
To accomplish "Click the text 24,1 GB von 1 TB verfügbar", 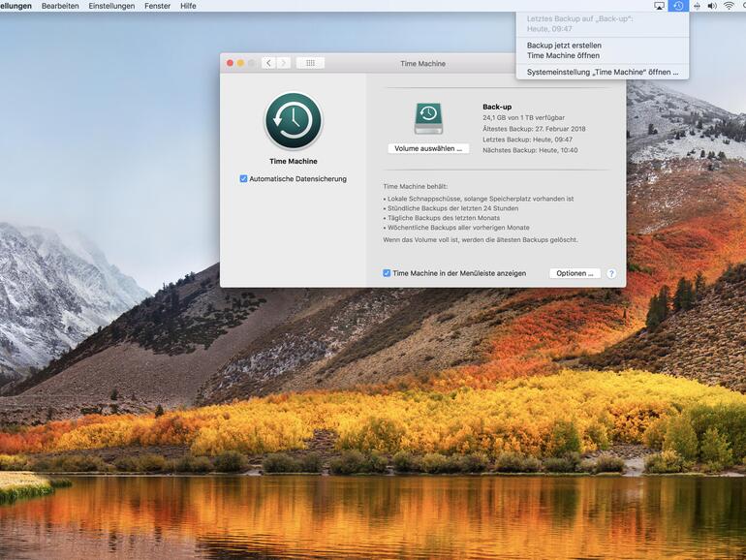I will click(524, 117).
